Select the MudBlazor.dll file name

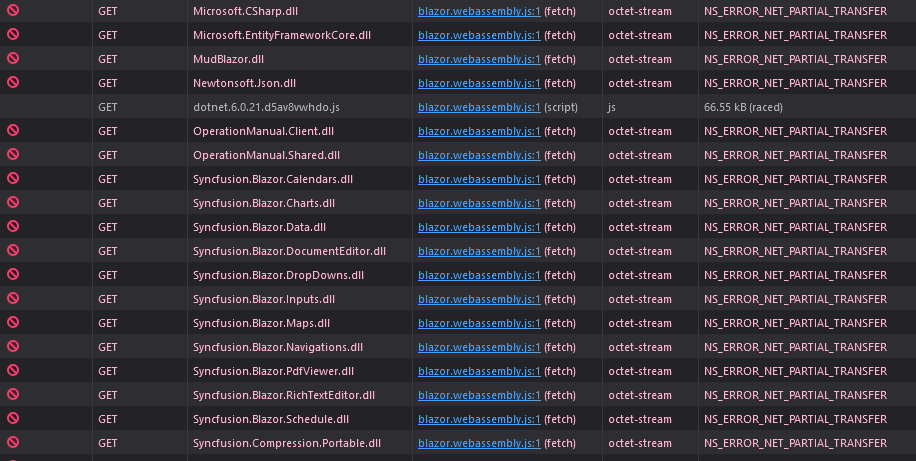coord(228,59)
